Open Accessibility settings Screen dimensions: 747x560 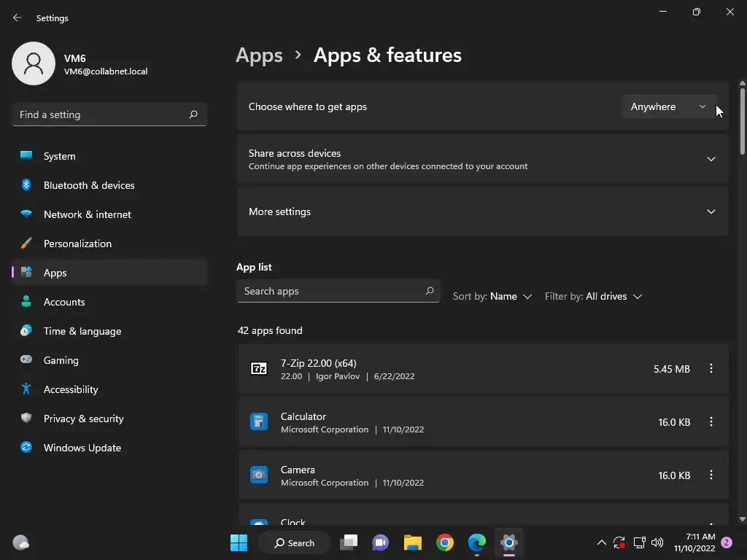(x=109, y=389)
